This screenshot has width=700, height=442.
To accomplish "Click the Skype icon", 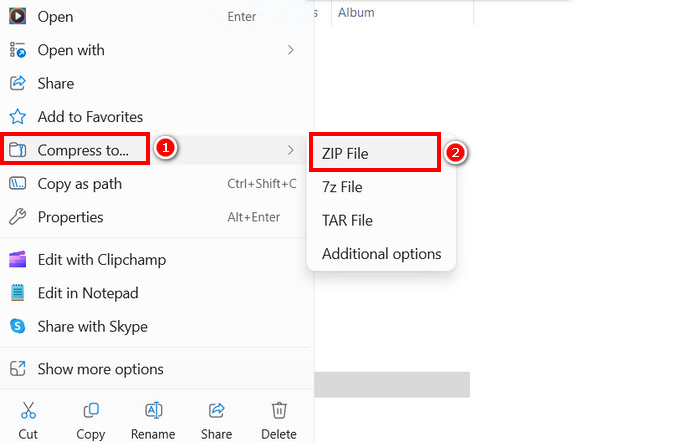I will pyautogui.click(x=17, y=326).
